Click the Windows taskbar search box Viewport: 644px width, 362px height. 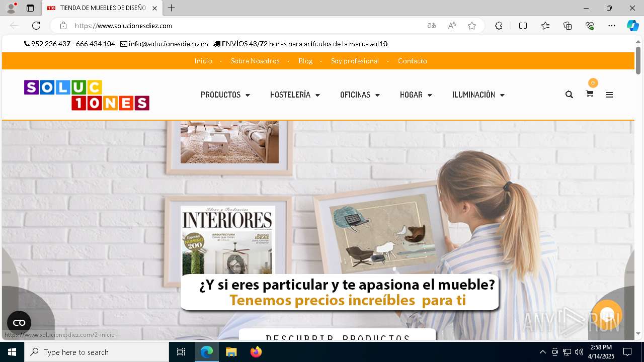tap(97, 352)
